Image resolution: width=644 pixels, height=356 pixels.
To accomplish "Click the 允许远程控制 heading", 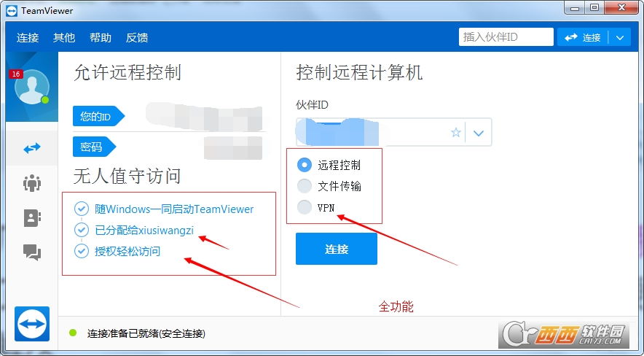I will [x=127, y=73].
